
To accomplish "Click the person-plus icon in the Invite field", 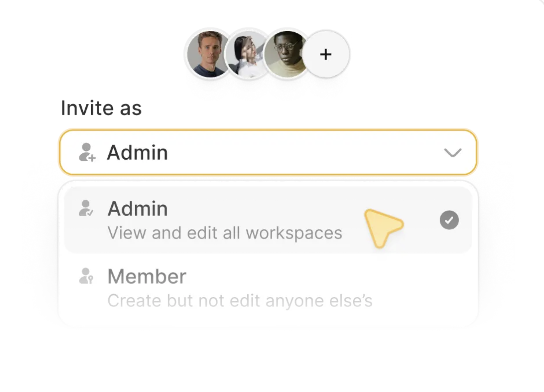I will click(x=87, y=152).
